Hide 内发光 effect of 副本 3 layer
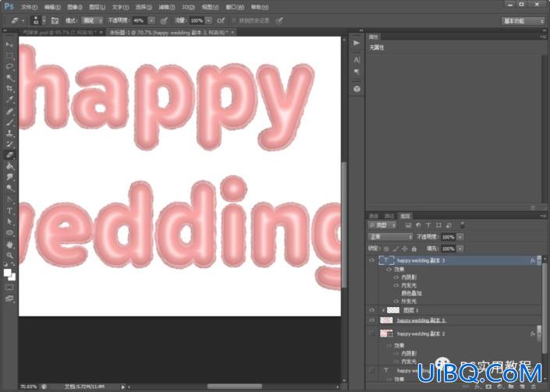This screenshot has height=392, width=550. (x=396, y=285)
